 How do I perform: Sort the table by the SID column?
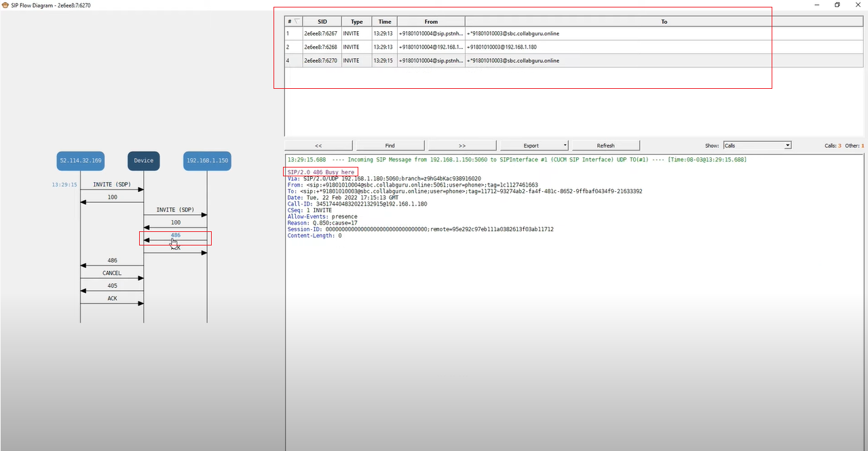322,22
